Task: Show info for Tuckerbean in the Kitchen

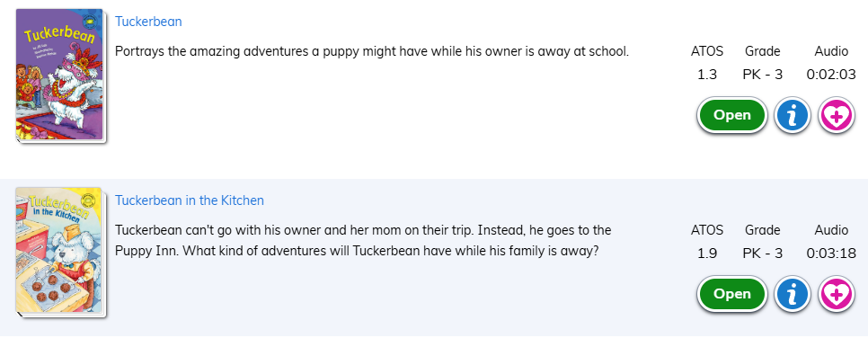Action: click(x=793, y=294)
